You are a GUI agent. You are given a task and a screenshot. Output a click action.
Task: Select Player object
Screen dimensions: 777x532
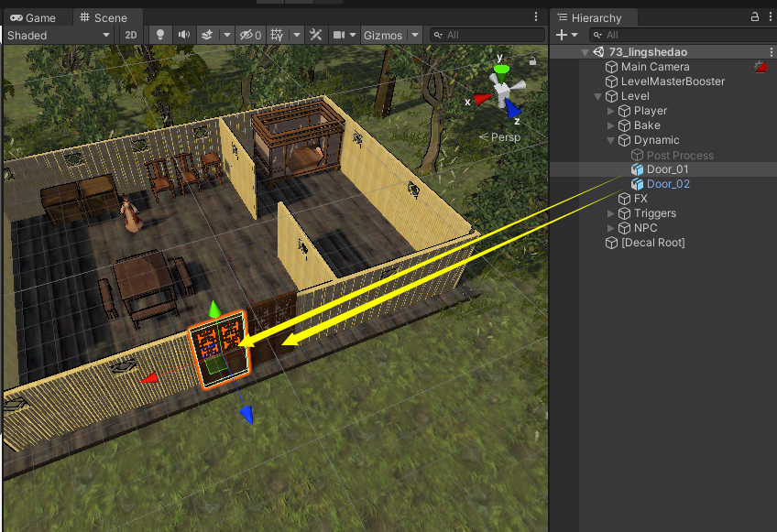coord(651,111)
